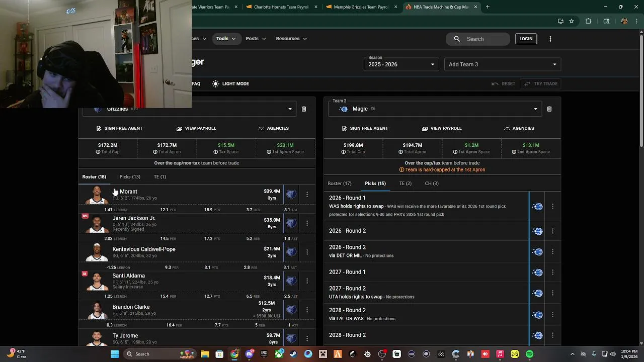View payroll for the Grizzlies
Screen dimensions: 644x362
[x=196, y=128]
